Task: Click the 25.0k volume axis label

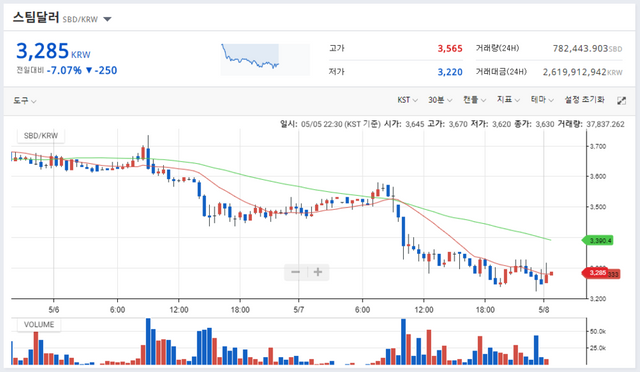Action: (598, 348)
